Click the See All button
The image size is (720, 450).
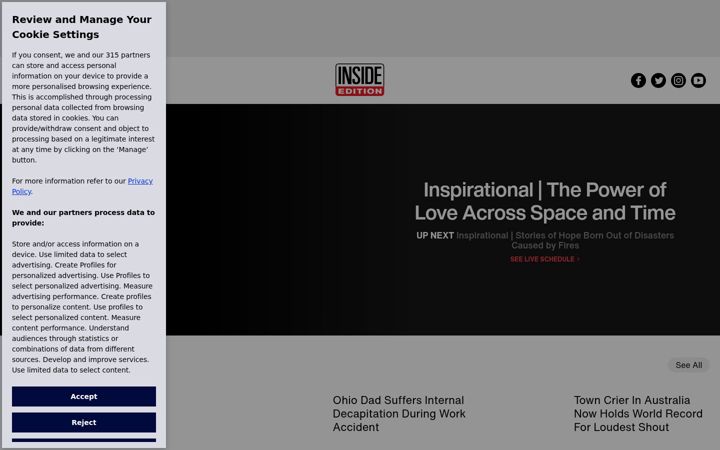[688, 365]
